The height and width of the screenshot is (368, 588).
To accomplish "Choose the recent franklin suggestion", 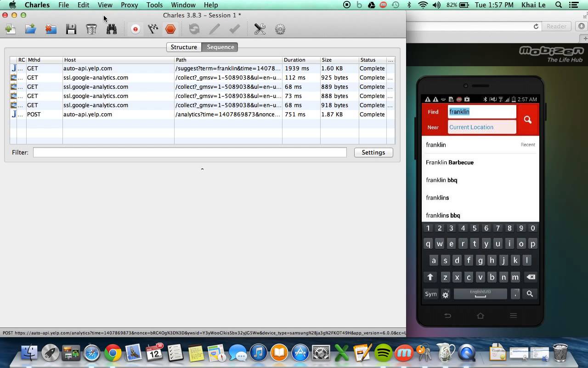I will [480, 144].
